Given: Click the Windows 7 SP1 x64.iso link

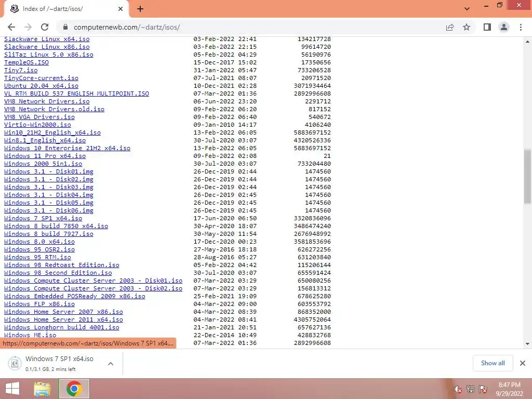Looking at the screenshot, I should (43, 219).
